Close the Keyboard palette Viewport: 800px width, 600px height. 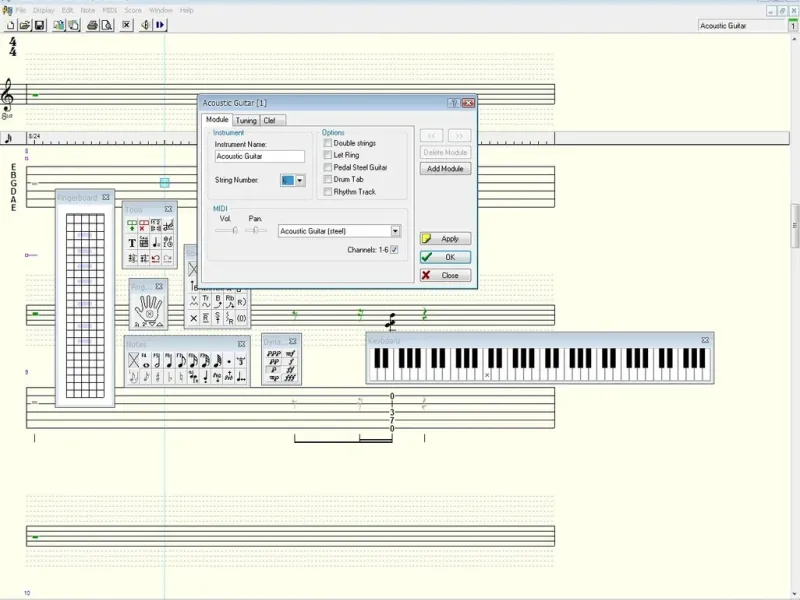tap(705, 340)
